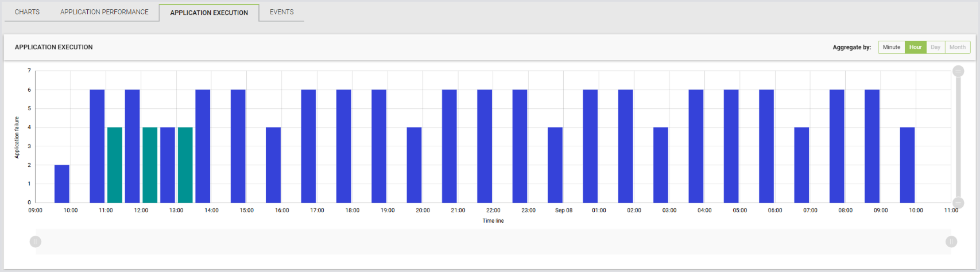Aggregate the chart by Hour
The width and height of the screenshot is (980, 272).
click(x=915, y=47)
